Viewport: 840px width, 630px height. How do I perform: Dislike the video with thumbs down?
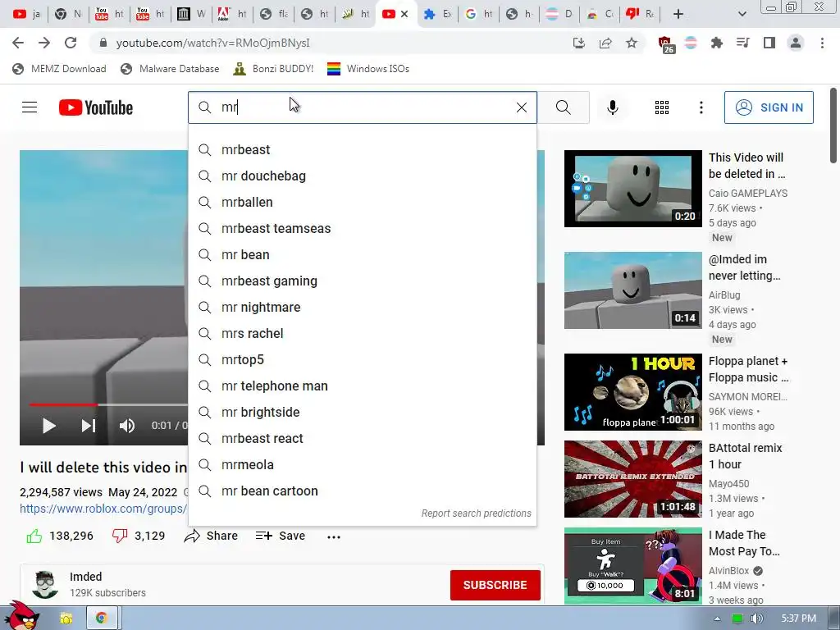coord(120,536)
